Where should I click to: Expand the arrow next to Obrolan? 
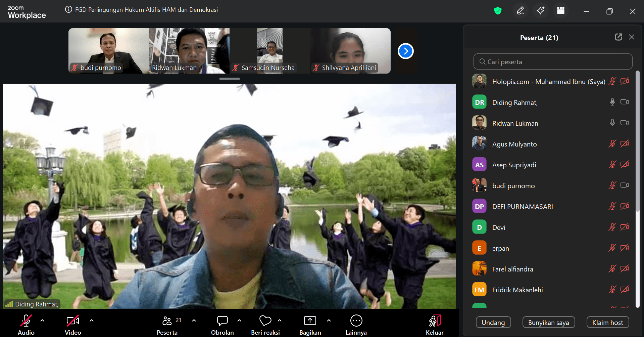point(239,321)
